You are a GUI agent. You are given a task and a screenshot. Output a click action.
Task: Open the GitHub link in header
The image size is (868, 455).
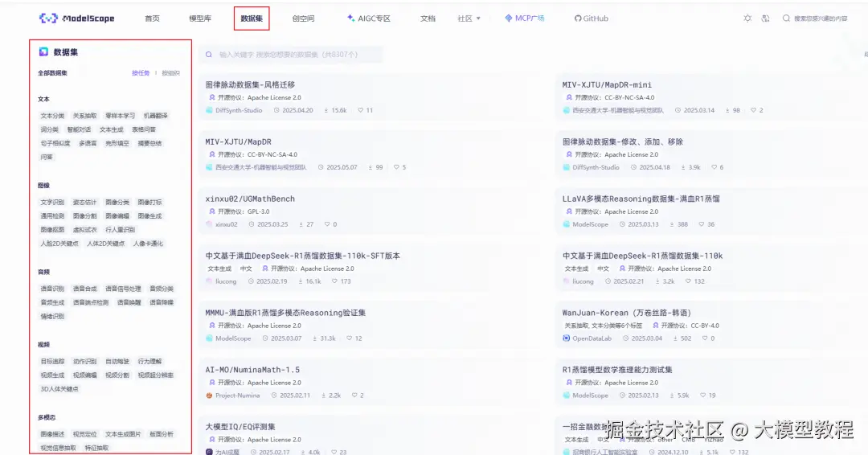(x=592, y=18)
